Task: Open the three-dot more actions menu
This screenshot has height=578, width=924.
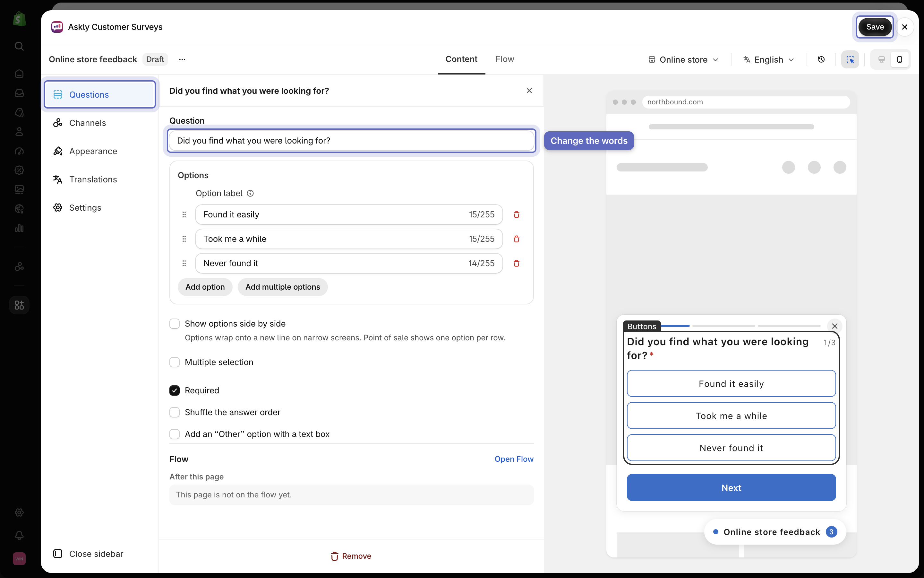Action: tap(182, 59)
